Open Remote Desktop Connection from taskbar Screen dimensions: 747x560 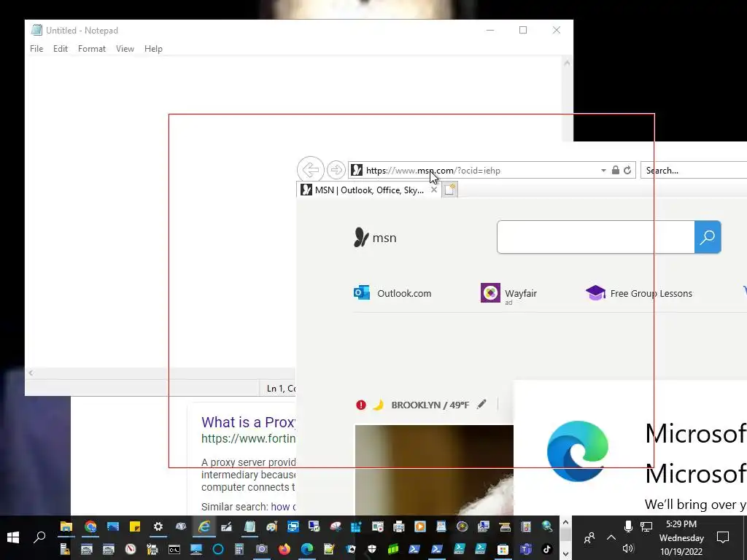coord(314,526)
